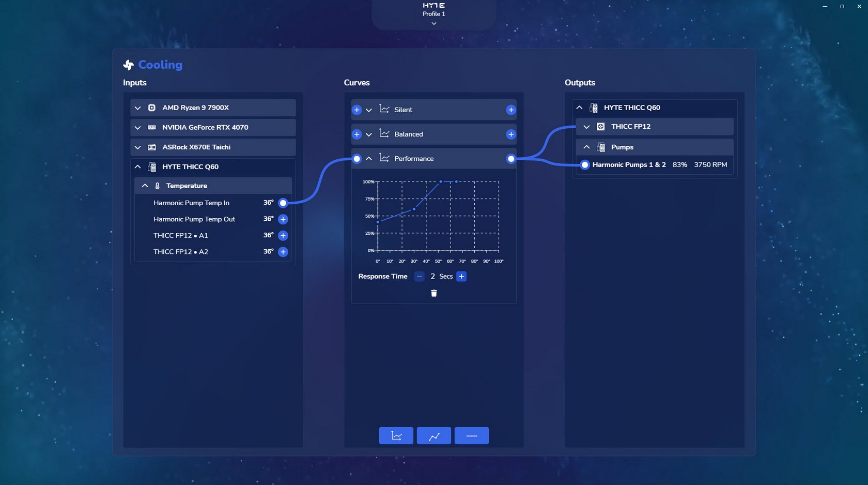This screenshot has height=485, width=868.
Task: Click the GPU icon beside NVIDIA GeForce
Action: coord(152,127)
